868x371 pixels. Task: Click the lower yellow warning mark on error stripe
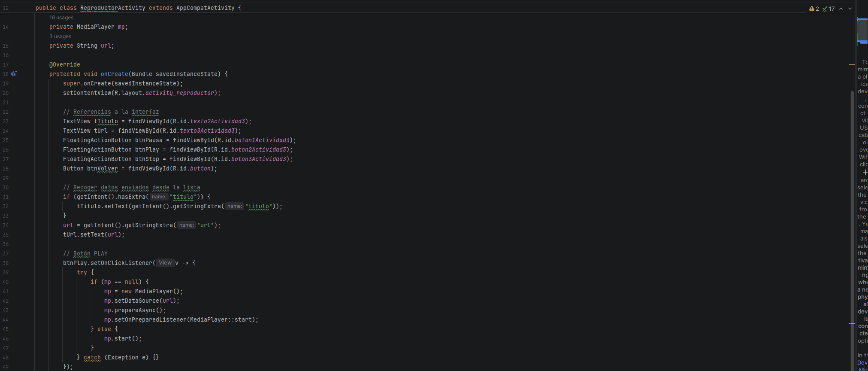pyautogui.click(x=852, y=324)
